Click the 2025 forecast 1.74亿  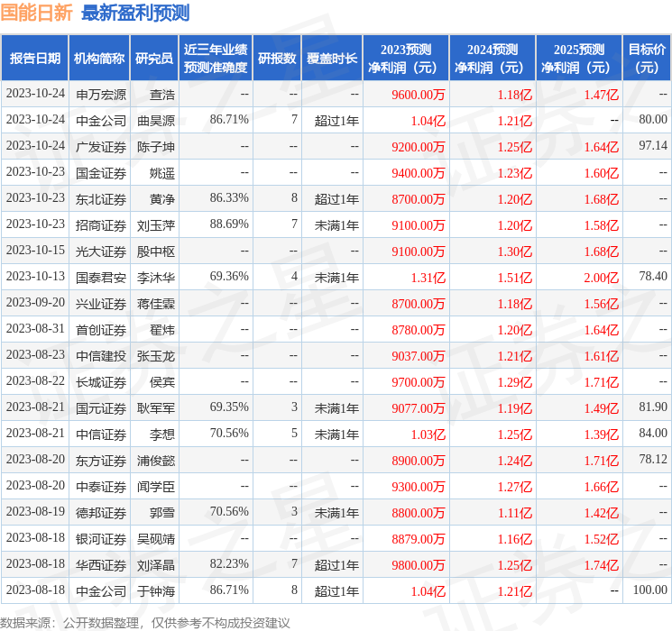click(602, 565)
